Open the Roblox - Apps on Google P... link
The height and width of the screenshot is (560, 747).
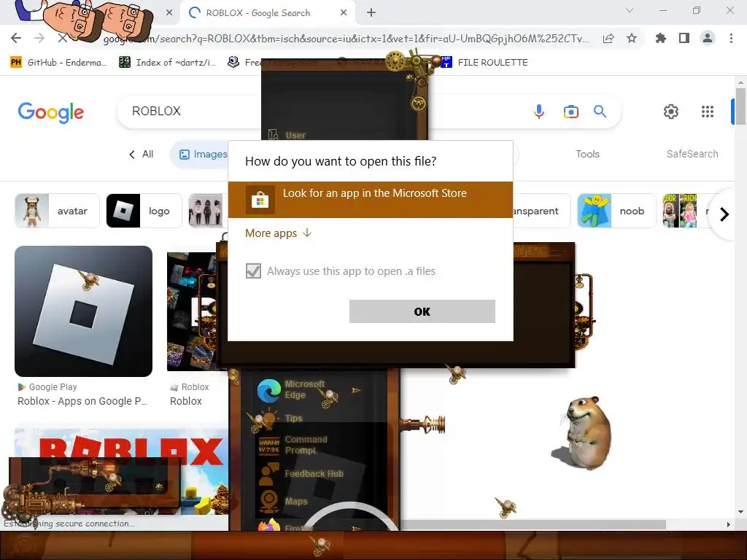coord(82,402)
